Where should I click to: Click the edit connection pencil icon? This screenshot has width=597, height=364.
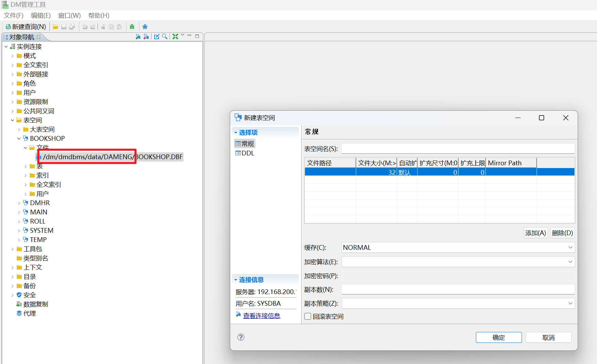pyautogui.click(x=157, y=36)
